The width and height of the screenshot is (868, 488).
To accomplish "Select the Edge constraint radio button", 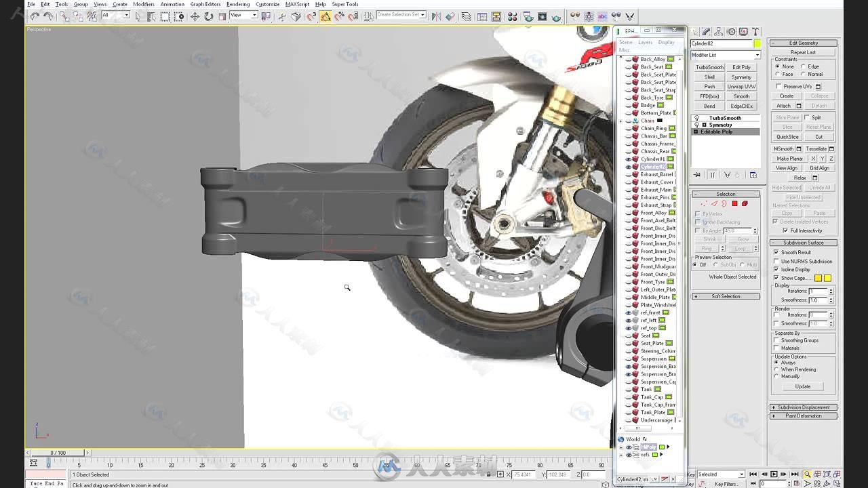I will click(804, 66).
